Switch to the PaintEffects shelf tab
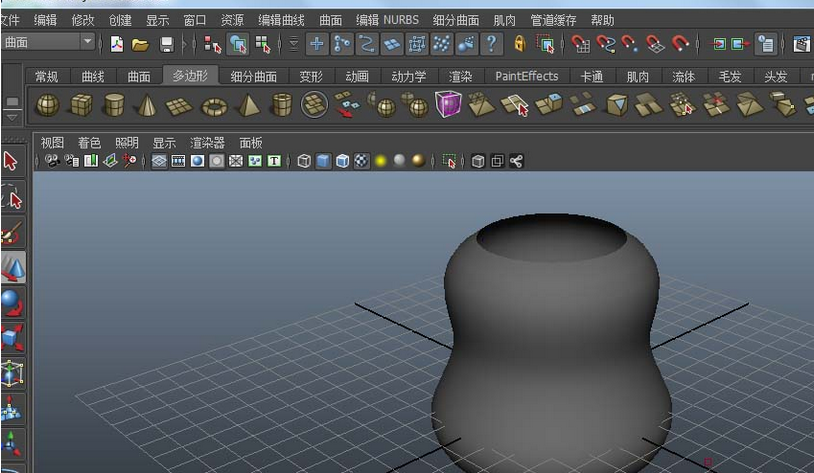 pos(526,77)
